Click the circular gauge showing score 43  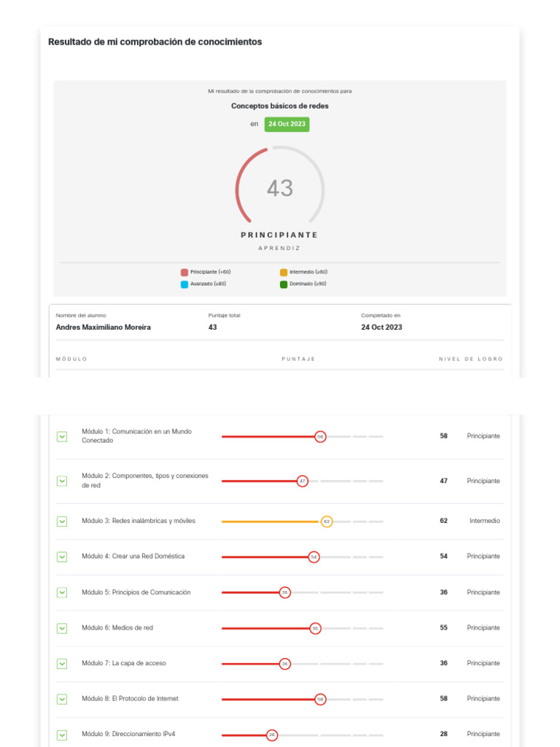[280, 188]
